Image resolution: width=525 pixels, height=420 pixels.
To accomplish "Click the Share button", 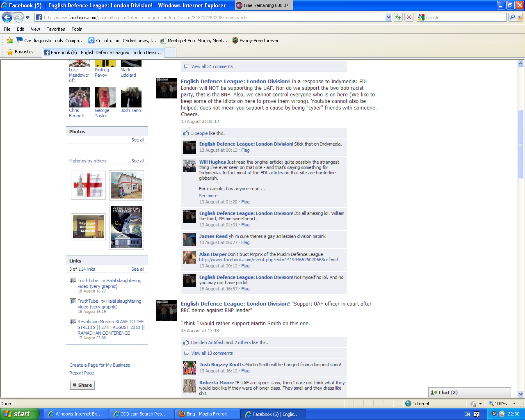I will coord(82,385).
